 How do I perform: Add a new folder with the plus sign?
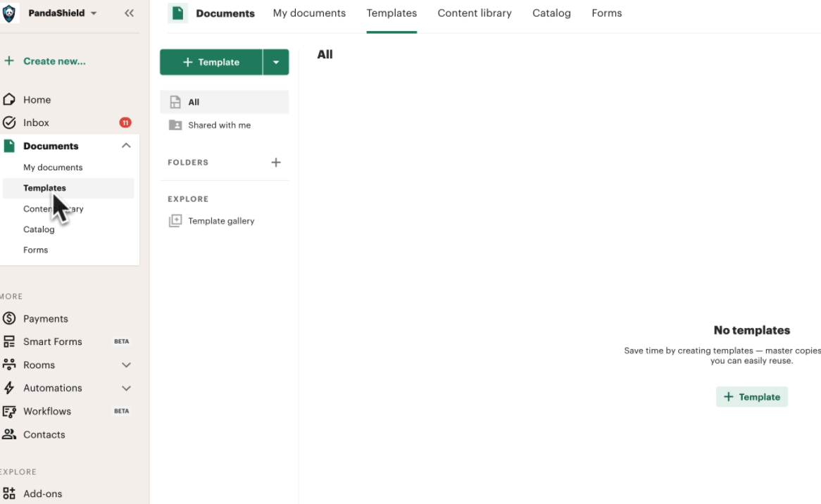tap(276, 162)
